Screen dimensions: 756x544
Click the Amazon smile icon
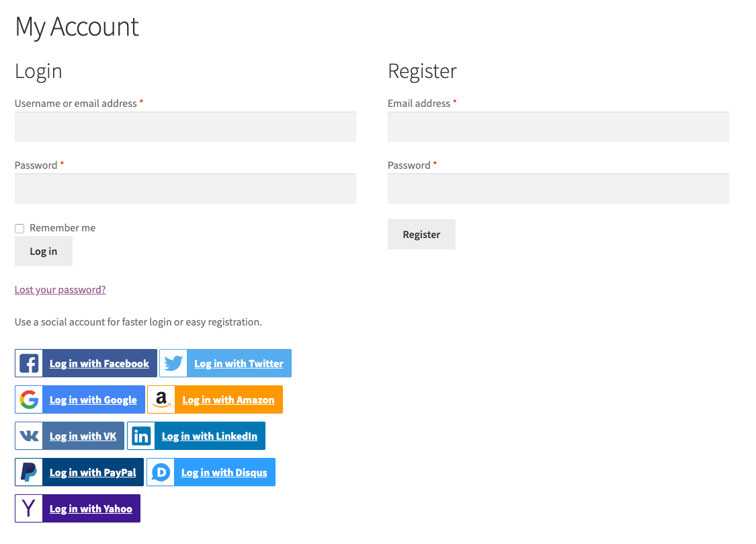click(161, 399)
